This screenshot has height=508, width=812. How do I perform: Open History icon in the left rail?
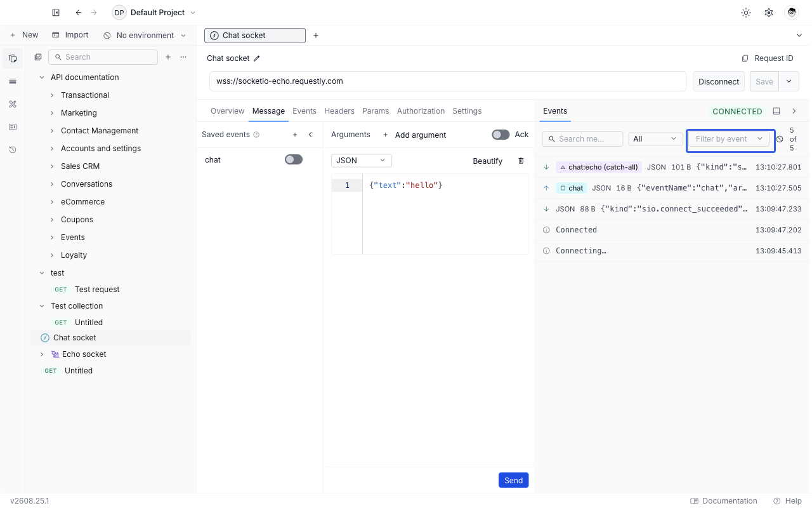13,150
